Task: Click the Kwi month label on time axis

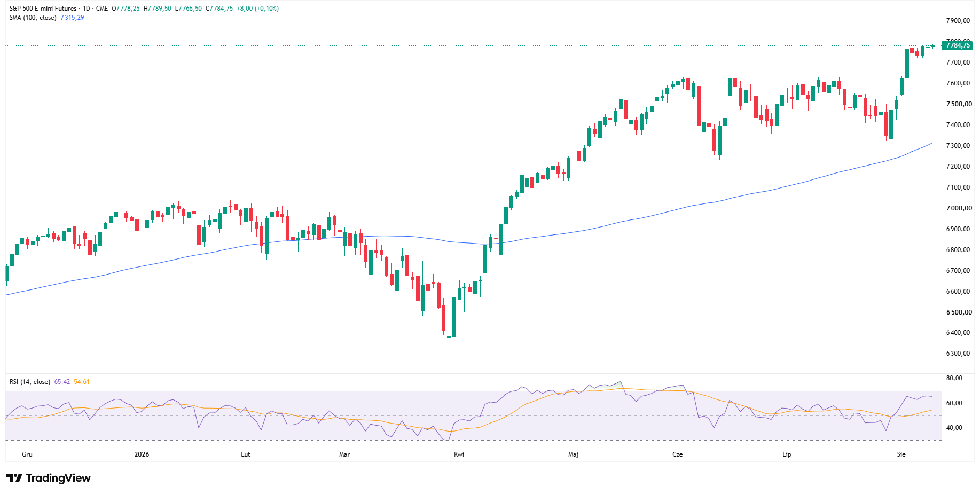Action: (x=459, y=454)
